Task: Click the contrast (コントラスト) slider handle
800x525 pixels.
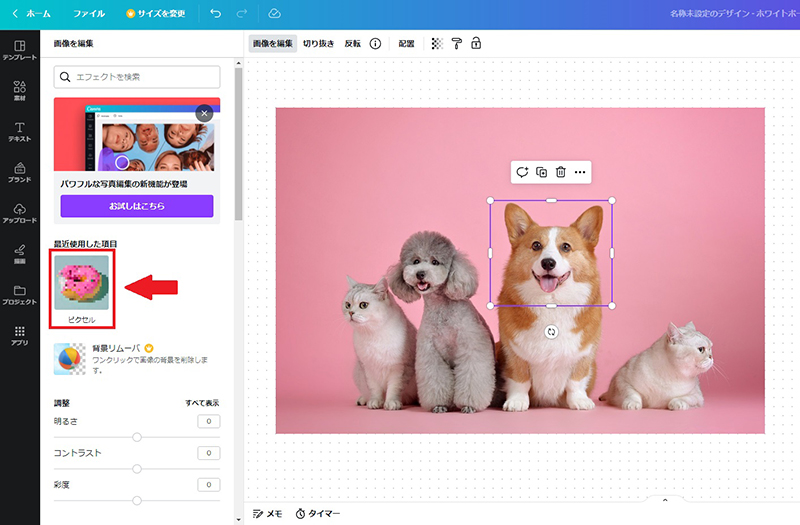Action: (137, 469)
